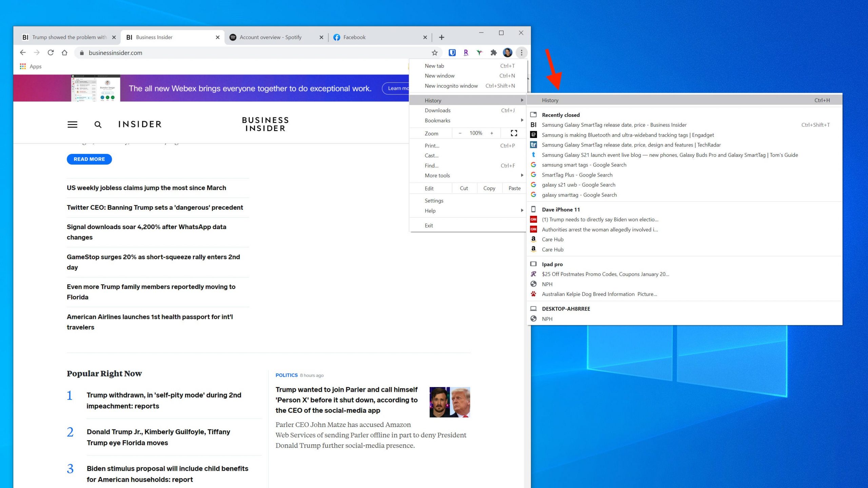Increase zoom with the plus button
This screenshot has width=868, height=488.
point(492,133)
